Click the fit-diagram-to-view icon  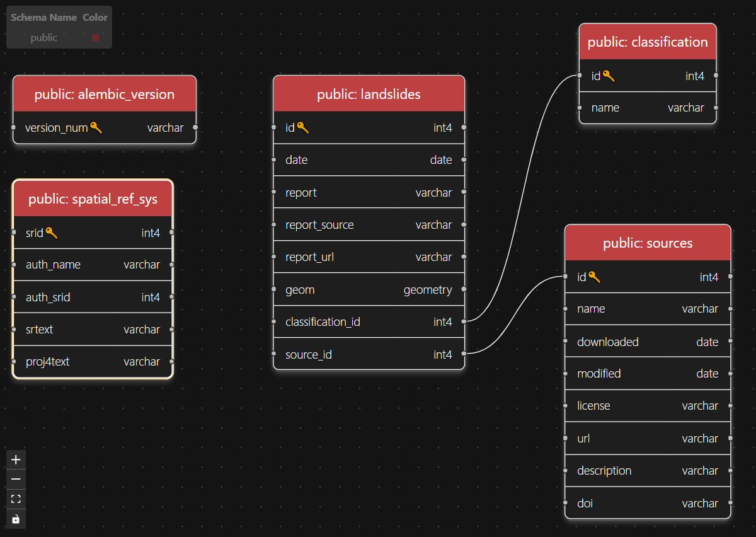point(15,499)
